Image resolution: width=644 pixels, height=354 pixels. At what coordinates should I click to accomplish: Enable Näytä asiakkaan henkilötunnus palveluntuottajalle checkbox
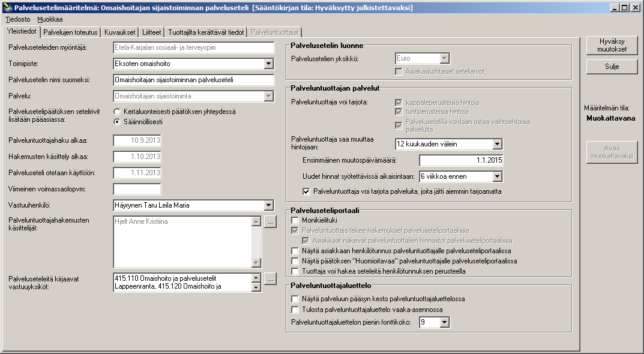[295, 251]
